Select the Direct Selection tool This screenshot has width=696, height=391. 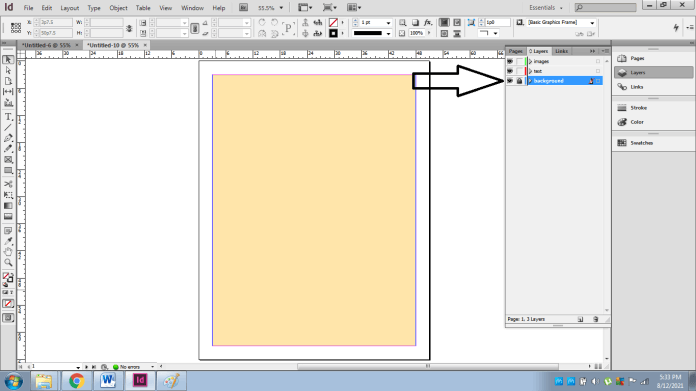tap(8, 71)
